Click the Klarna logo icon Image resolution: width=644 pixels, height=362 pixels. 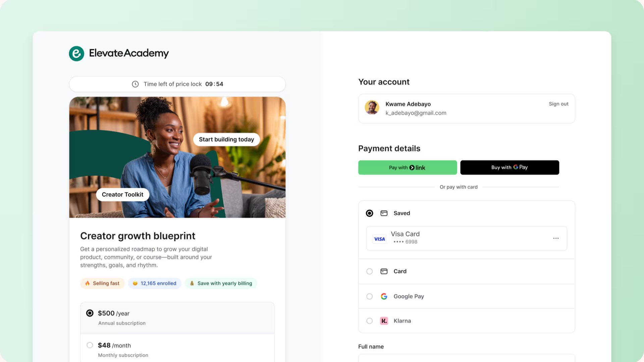[x=384, y=321]
